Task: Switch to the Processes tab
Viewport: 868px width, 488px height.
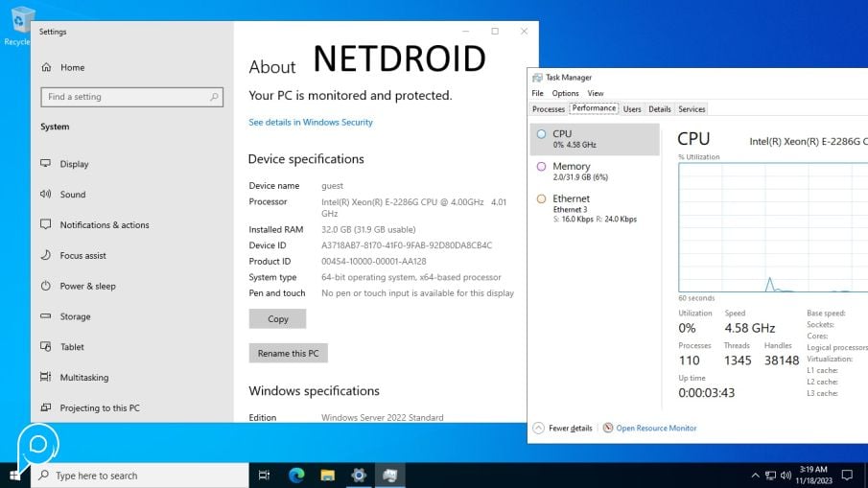Action: tap(549, 109)
